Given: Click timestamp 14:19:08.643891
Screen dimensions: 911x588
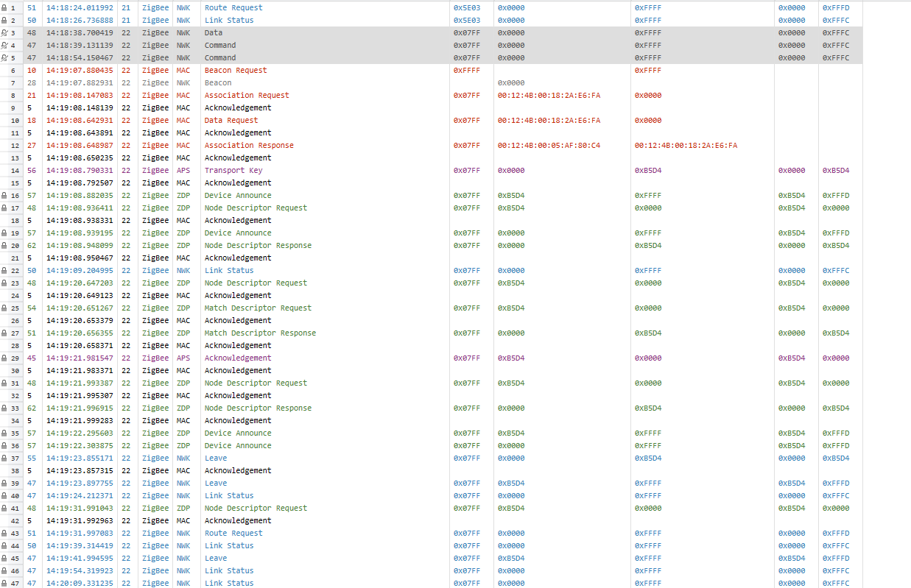Looking at the screenshot, I should [x=80, y=132].
